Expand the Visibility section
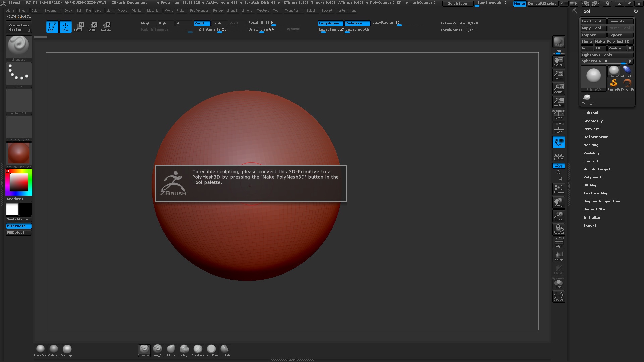Viewport: 644px width, 362px height. 591,153
